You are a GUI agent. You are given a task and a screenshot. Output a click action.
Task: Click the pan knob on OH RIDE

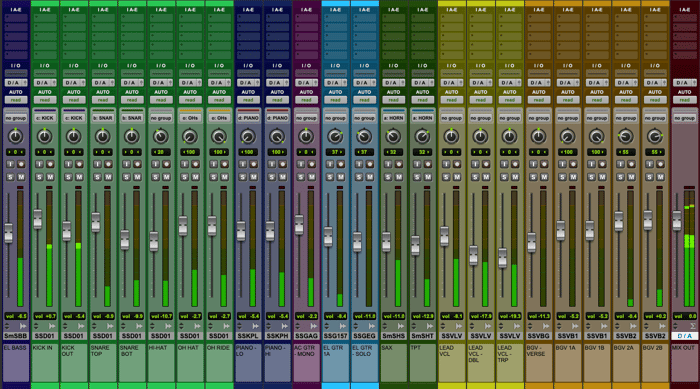tap(219, 136)
